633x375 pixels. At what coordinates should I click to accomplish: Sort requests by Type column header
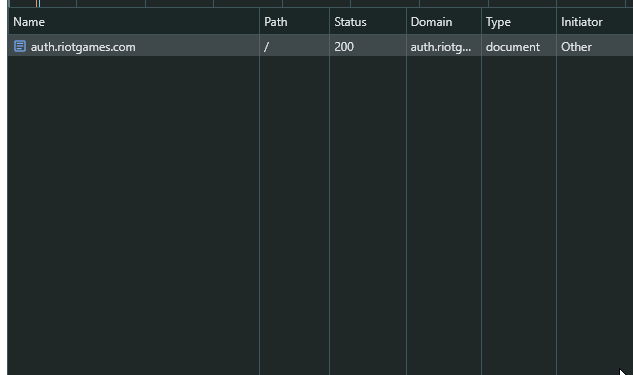tap(519, 22)
